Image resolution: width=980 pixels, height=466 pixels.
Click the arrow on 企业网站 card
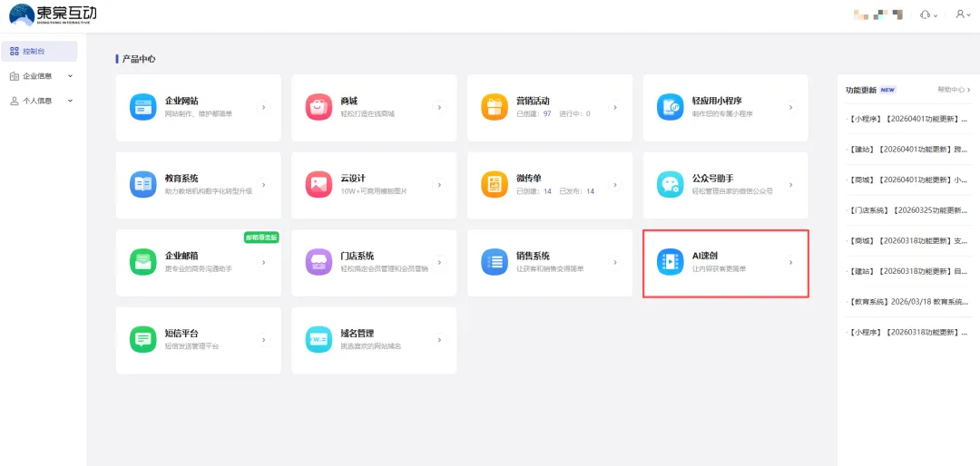point(264,108)
